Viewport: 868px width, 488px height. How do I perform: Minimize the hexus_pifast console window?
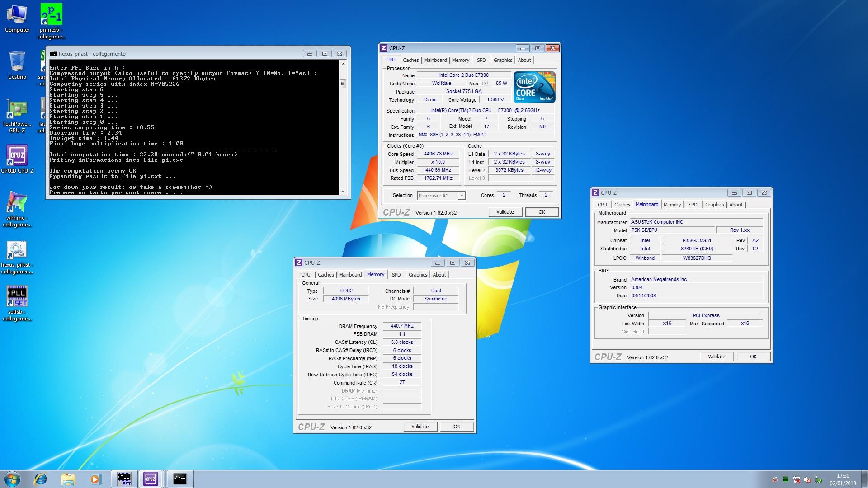click(x=310, y=54)
